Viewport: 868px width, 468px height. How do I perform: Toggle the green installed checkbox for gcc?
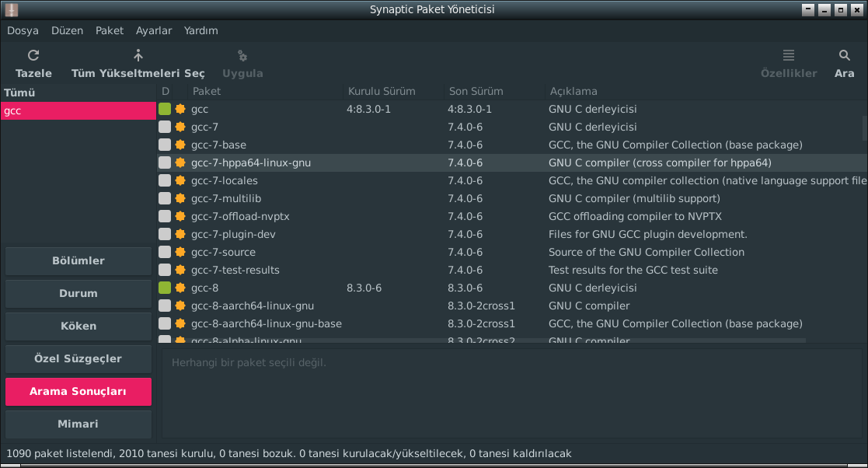[165, 109]
